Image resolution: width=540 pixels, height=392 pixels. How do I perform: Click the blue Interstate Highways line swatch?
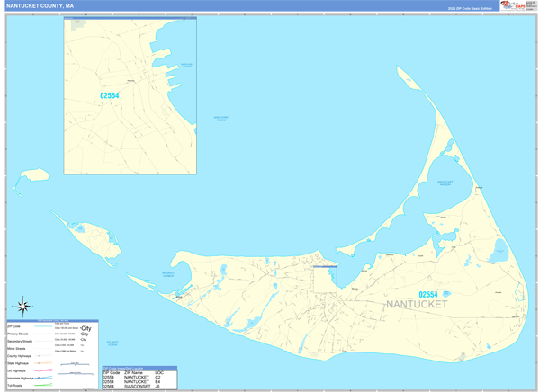pyautogui.click(x=43, y=378)
